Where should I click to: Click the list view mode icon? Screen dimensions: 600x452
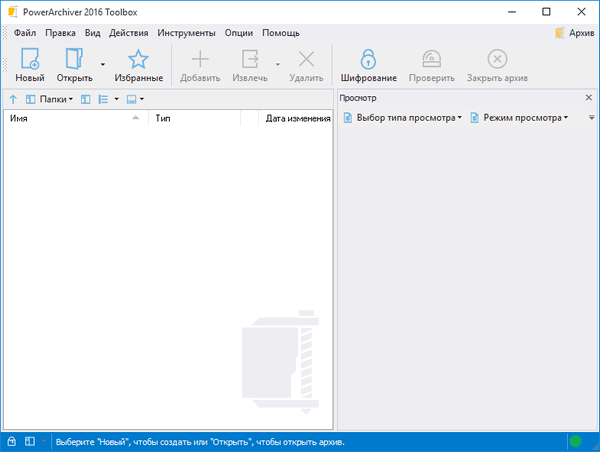coord(103,100)
